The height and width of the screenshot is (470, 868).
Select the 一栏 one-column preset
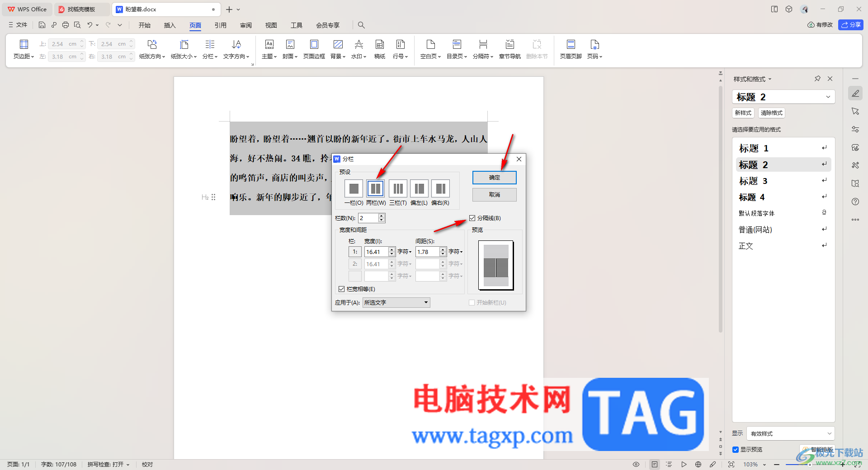click(354, 188)
